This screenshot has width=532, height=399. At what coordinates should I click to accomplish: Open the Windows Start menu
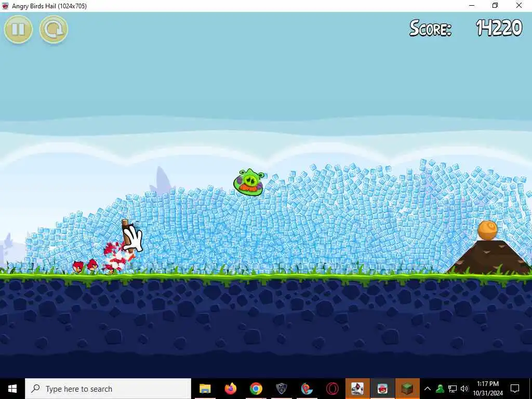(x=12, y=389)
